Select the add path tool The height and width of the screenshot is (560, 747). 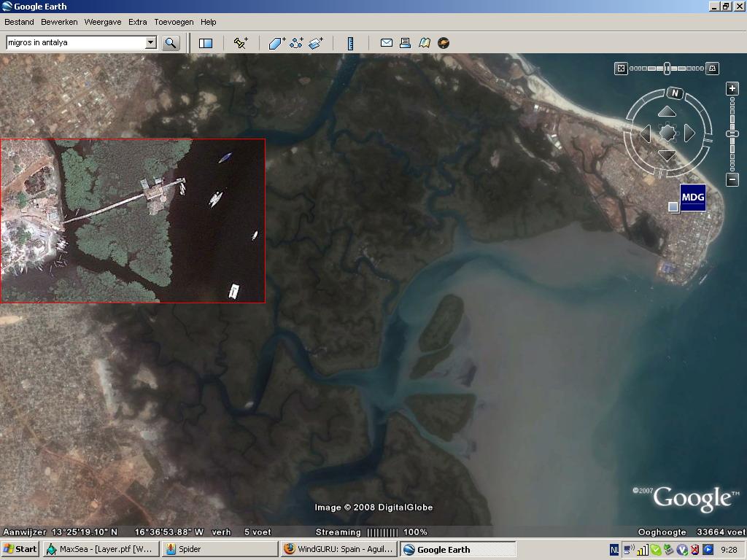pos(296,43)
